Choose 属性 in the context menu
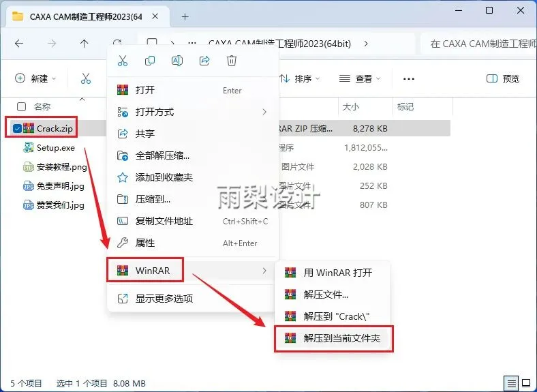The width and height of the screenshot is (537, 392). coord(193,243)
